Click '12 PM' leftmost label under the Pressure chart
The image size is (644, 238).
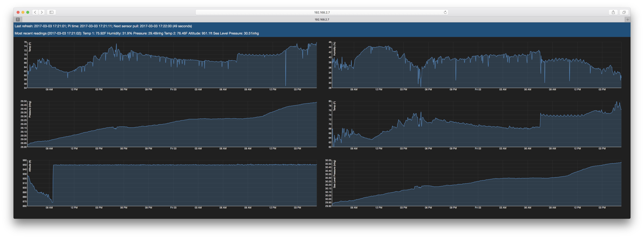(x=74, y=149)
